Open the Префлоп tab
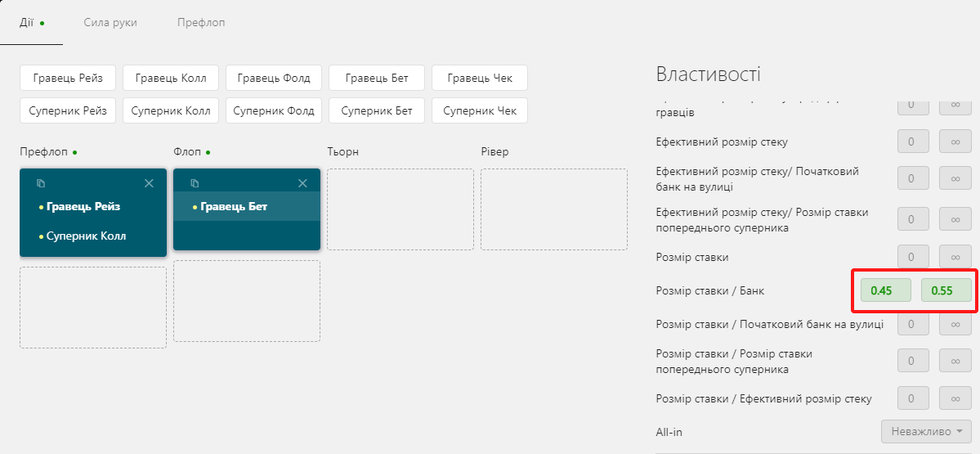This screenshot has height=454, width=980. click(x=200, y=23)
